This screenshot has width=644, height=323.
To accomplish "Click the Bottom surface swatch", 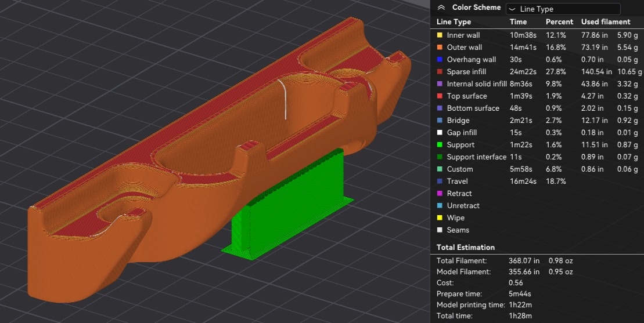I will point(440,108).
